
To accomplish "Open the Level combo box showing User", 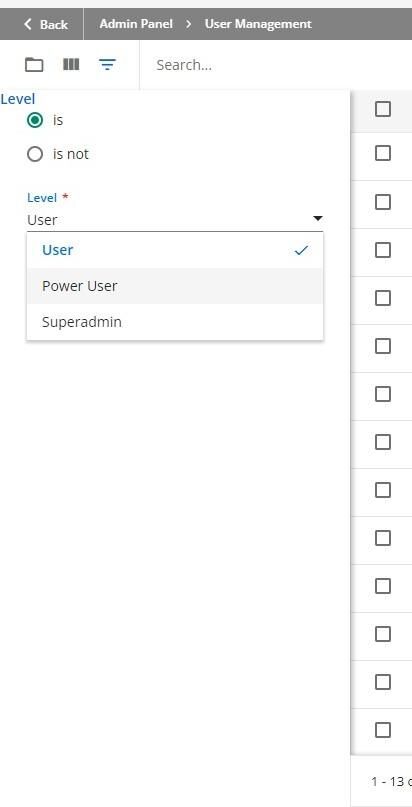I will (x=175, y=220).
